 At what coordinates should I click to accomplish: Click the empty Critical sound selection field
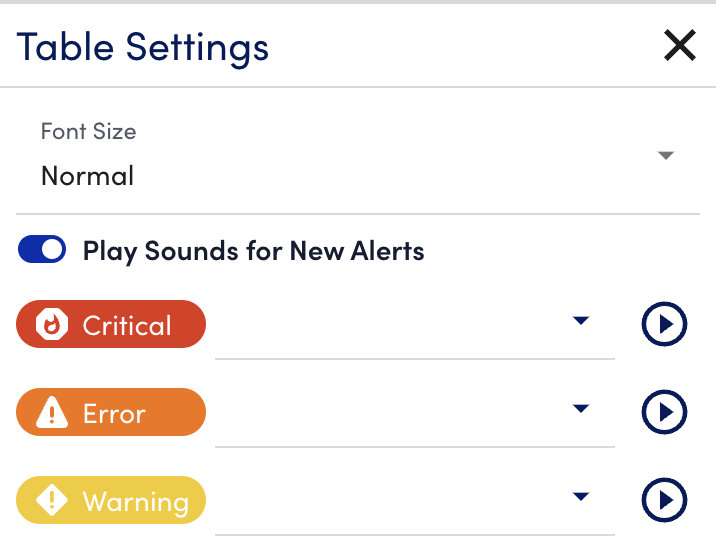click(x=415, y=325)
